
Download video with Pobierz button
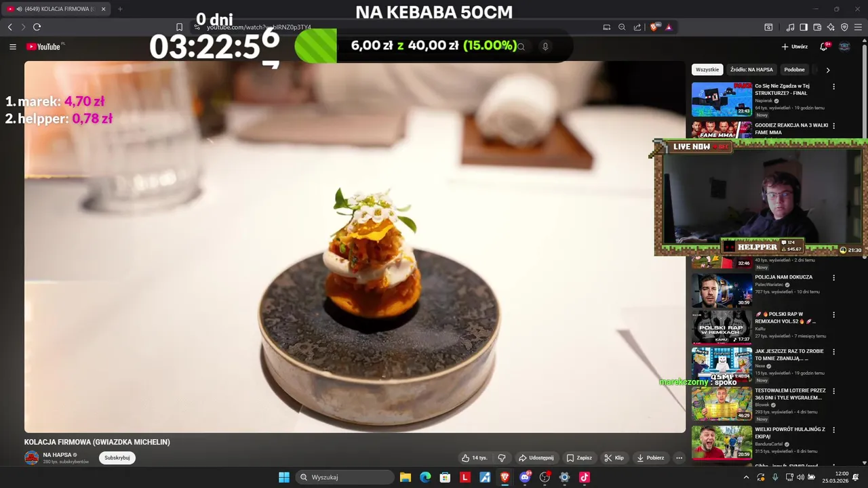tap(650, 458)
